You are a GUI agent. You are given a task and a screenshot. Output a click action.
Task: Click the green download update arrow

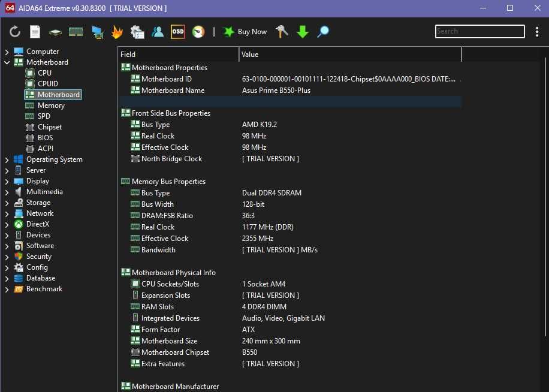click(303, 32)
